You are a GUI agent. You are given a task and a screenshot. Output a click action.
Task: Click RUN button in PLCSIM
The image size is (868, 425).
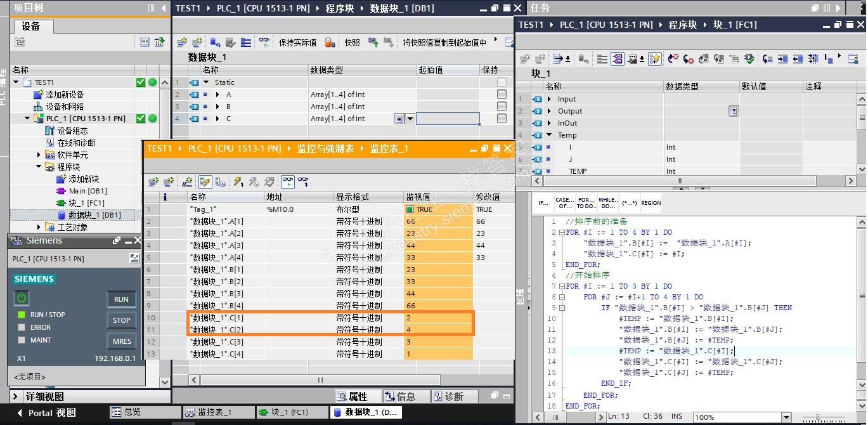[121, 299]
